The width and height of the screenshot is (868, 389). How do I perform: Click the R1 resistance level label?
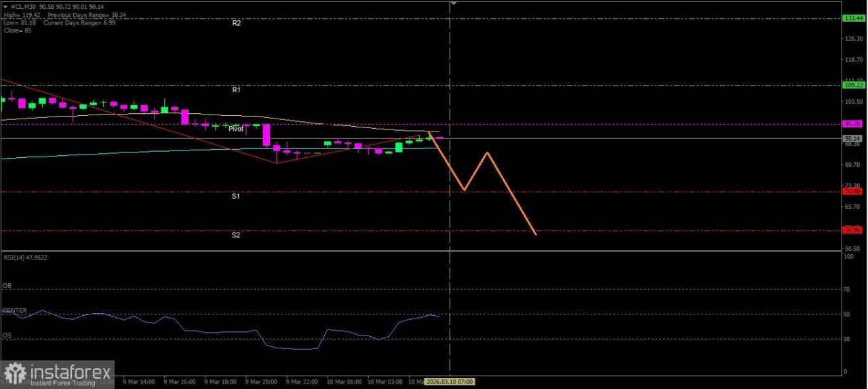tap(236, 89)
